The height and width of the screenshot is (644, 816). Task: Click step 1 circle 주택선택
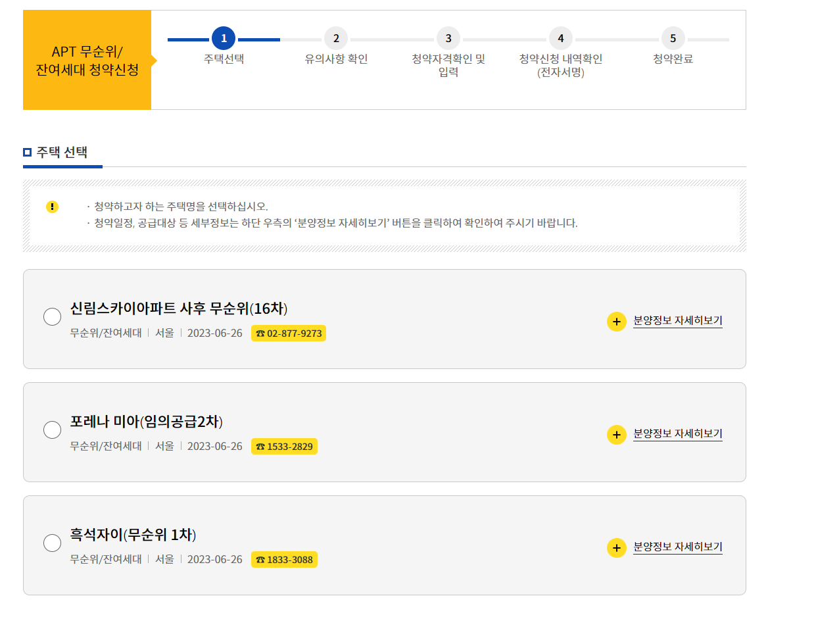(224, 38)
